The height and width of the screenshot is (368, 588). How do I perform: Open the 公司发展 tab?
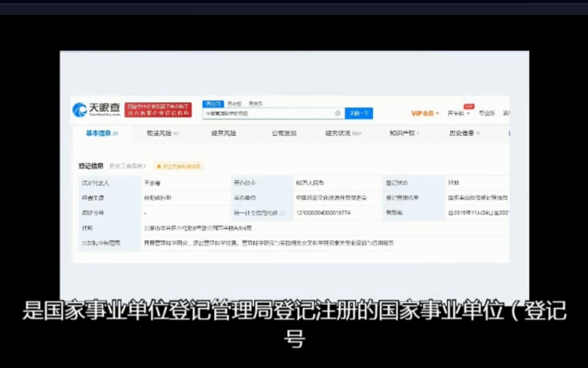click(x=283, y=134)
